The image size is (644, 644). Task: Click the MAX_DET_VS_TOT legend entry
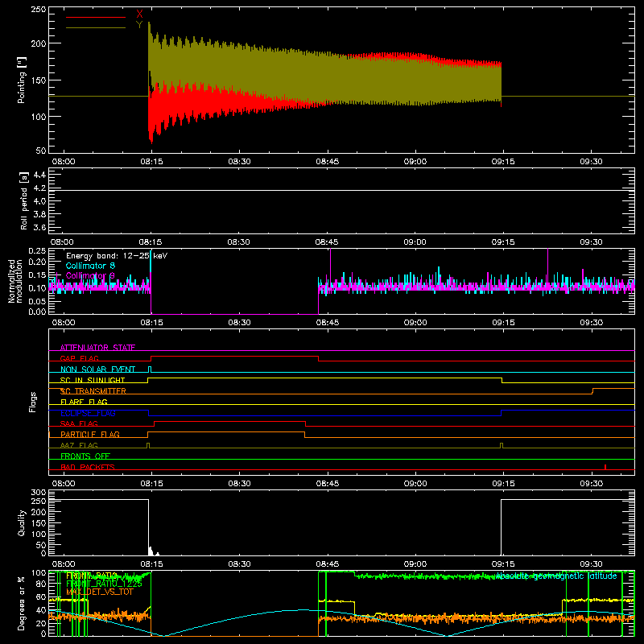click(100, 592)
